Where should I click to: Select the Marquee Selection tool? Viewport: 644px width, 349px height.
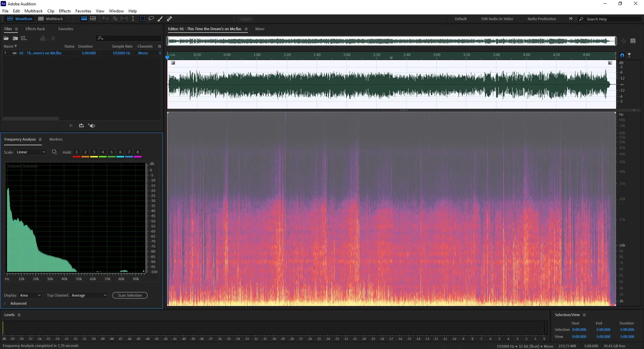[143, 19]
